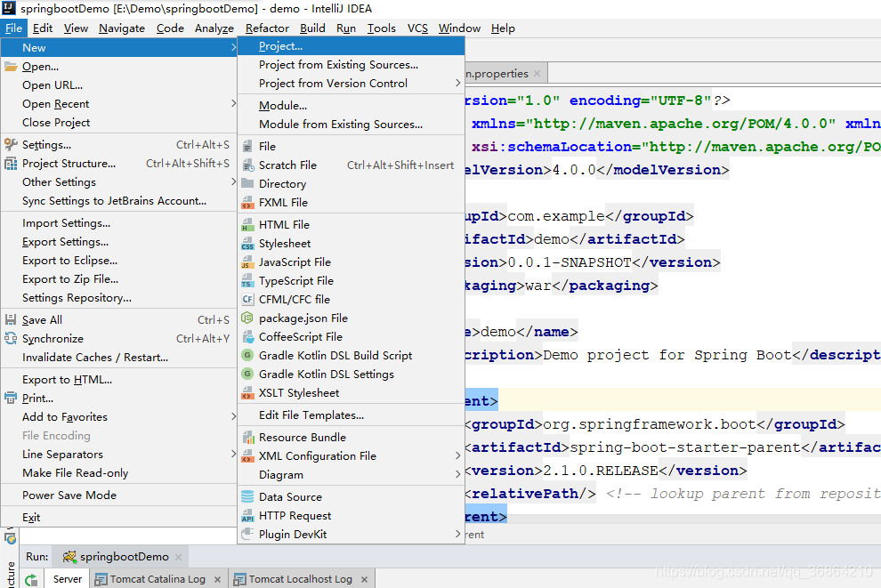Switch to Server tab
Viewport: 881px width, 588px height.
tap(68, 579)
